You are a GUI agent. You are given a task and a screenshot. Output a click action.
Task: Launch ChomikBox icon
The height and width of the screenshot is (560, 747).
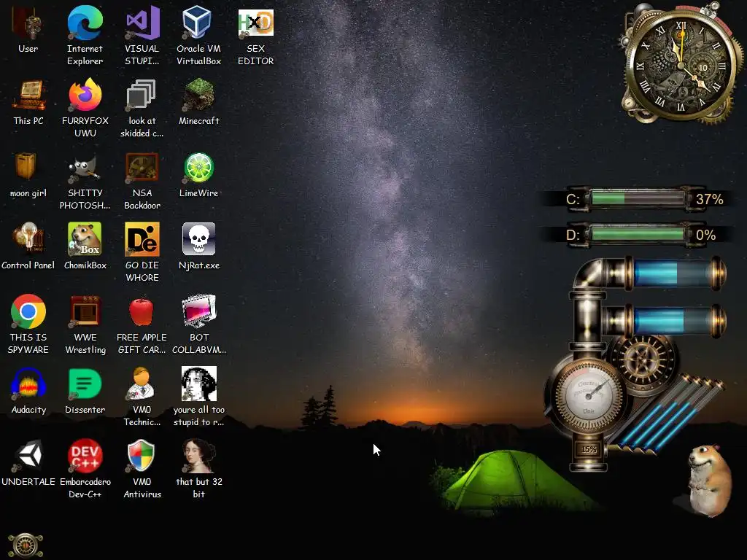coord(85,239)
